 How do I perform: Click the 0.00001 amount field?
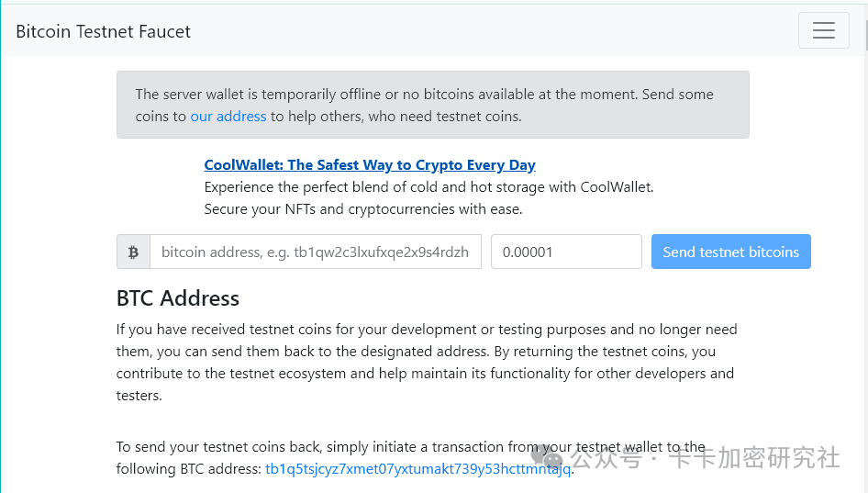click(565, 252)
